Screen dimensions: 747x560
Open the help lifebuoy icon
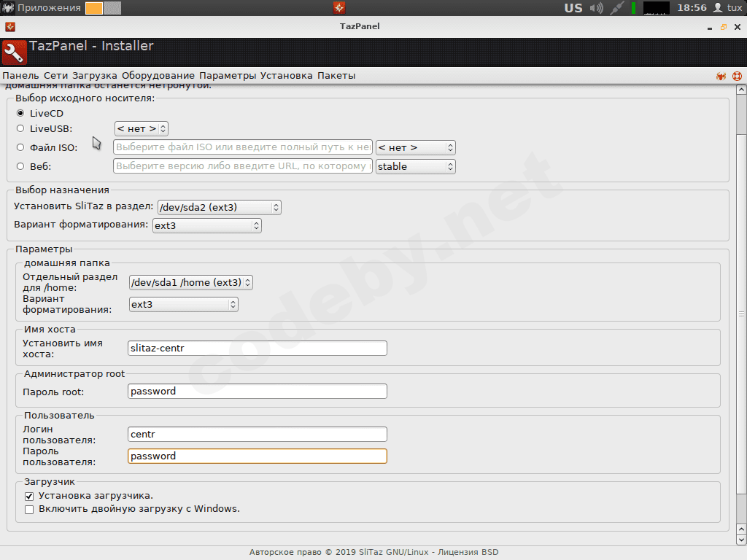pyautogui.click(x=737, y=76)
